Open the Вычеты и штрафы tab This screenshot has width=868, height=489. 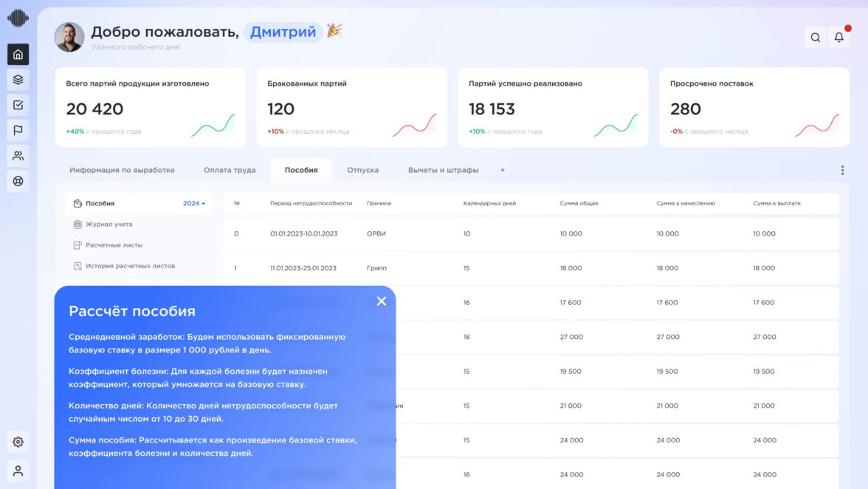tap(443, 170)
